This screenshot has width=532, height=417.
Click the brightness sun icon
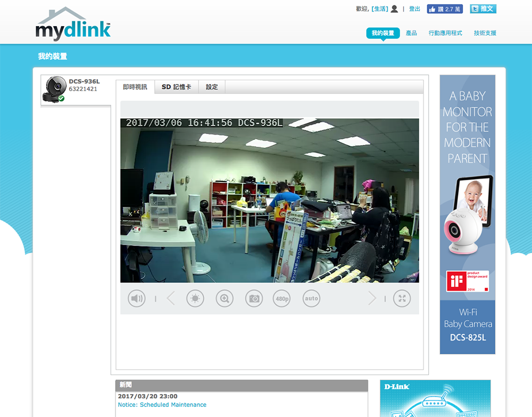pyautogui.click(x=195, y=298)
